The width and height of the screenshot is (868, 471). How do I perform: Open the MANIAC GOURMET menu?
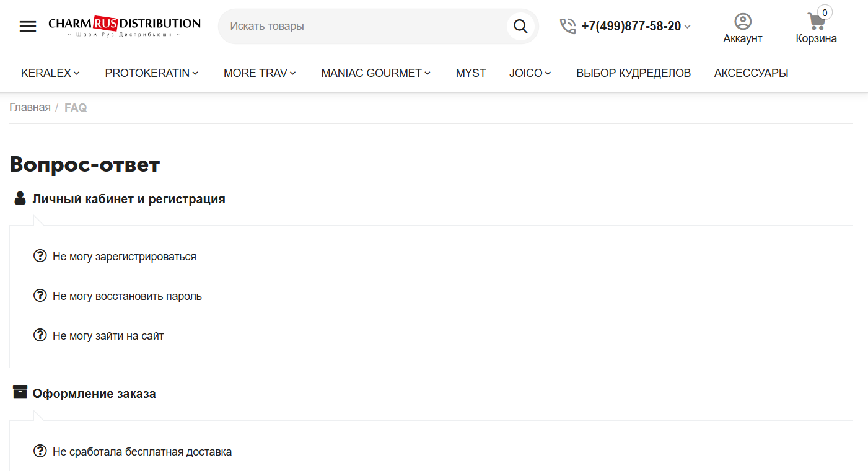click(x=375, y=73)
